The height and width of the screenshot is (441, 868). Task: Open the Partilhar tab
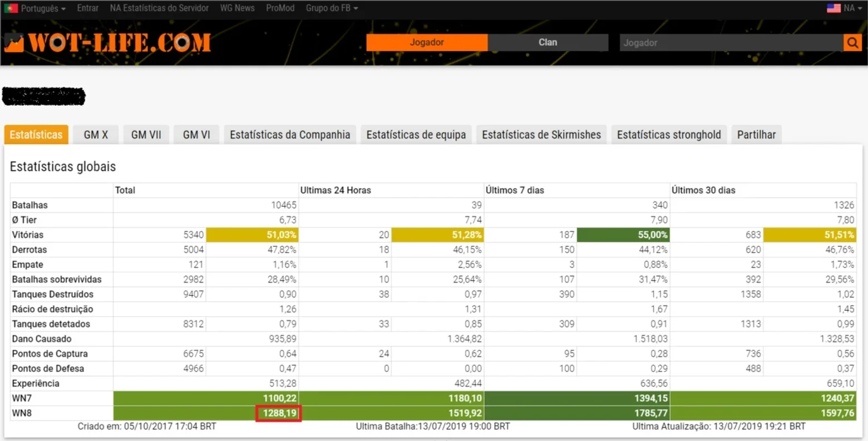click(756, 135)
